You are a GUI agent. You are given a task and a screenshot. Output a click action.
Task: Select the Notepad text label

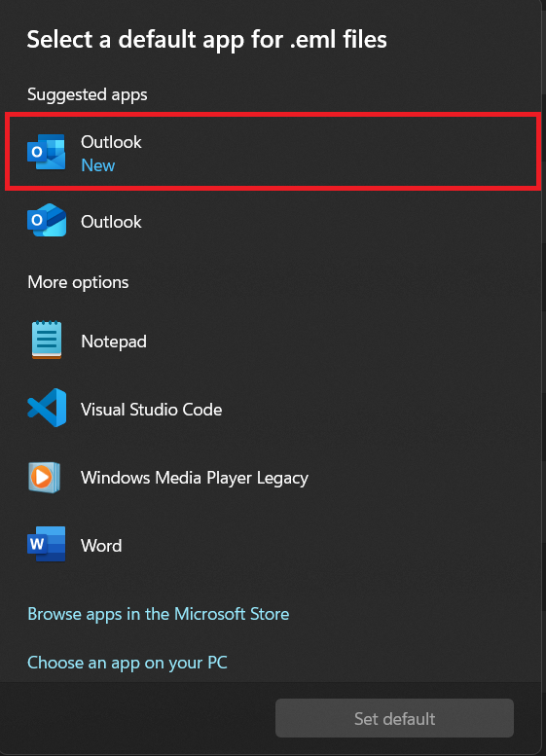pos(114,342)
